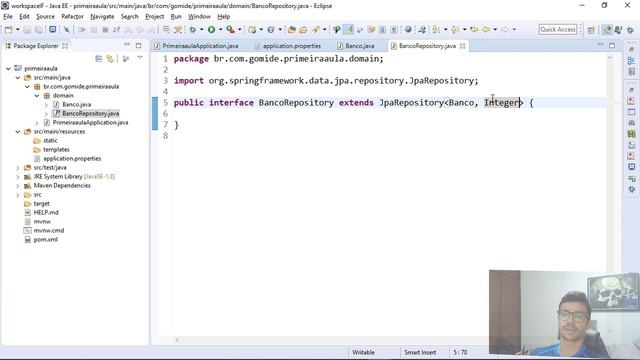Screen dimensions: 640x360
Task: Close the BancoRepository.java editor tab
Action: (x=462, y=46)
